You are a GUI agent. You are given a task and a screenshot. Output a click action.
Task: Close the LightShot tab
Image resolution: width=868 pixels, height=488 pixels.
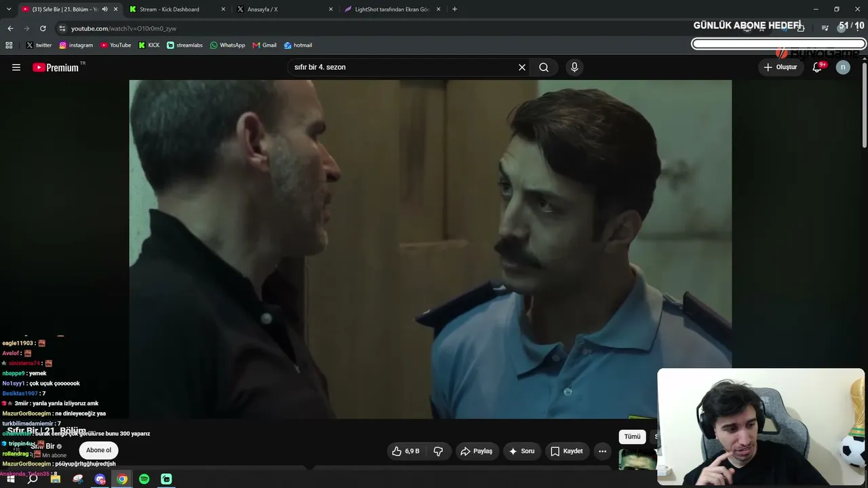438,9
